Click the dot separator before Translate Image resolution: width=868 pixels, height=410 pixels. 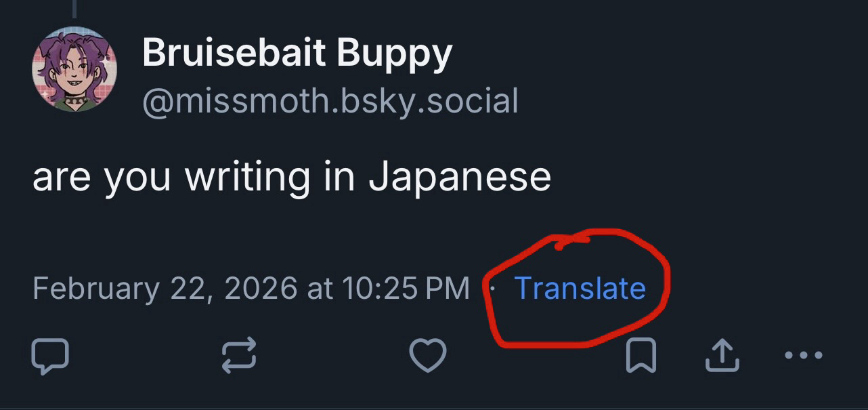pyautogui.click(x=492, y=288)
